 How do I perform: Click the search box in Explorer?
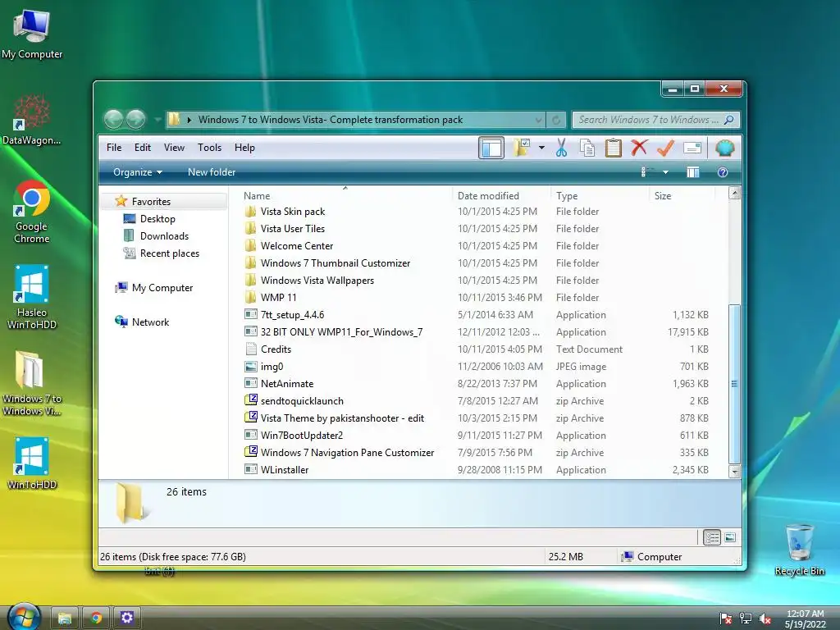655,120
